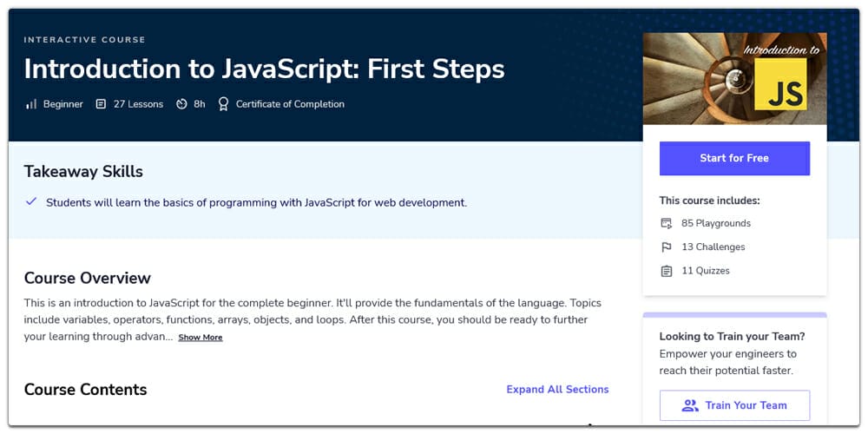Click the 27 Lessons text
Viewport: 868px width, 434px height.
tap(138, 104)
